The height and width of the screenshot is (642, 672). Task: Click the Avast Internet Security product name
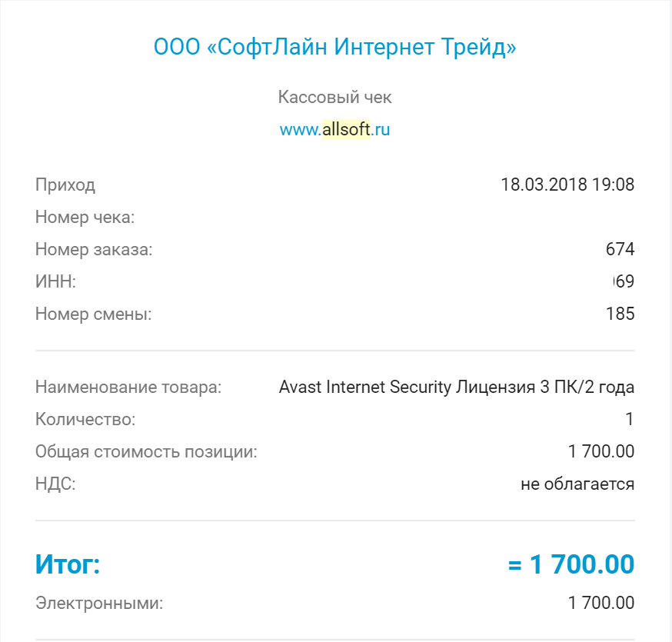[x=457, y=388]
